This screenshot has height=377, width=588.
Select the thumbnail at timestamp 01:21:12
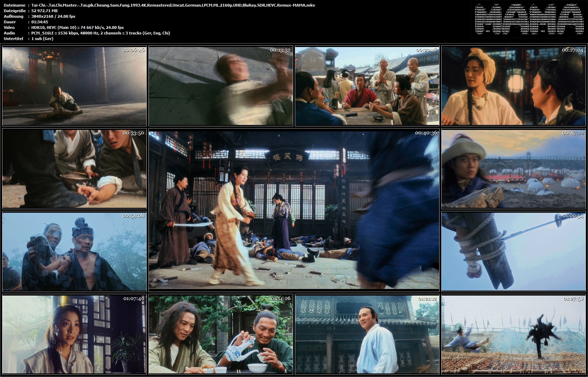pos(367,334)
